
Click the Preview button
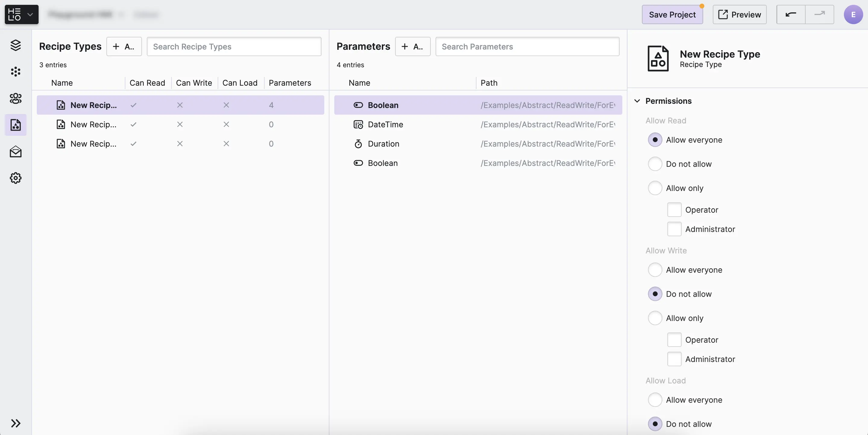(x=739, y=14)
